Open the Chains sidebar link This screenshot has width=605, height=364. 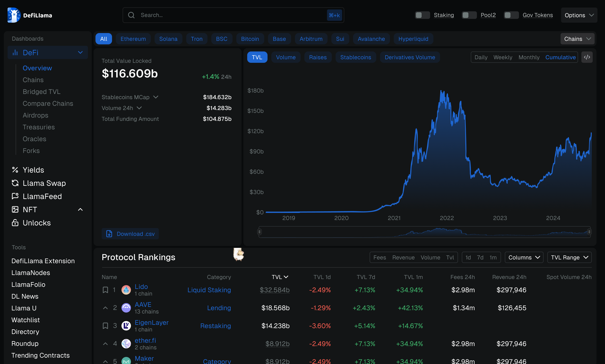(33, 80)
